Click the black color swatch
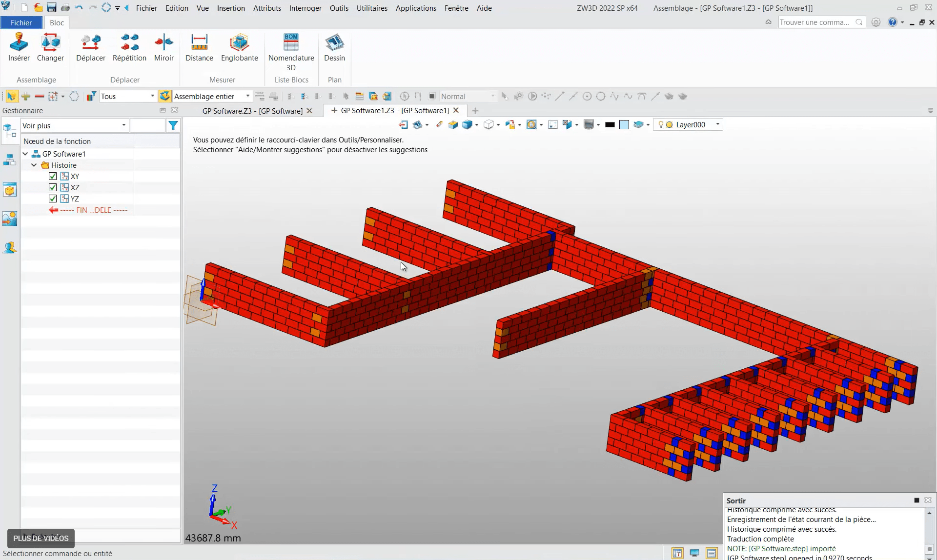Viewport: 937px width, 560px height. point(610,125)
